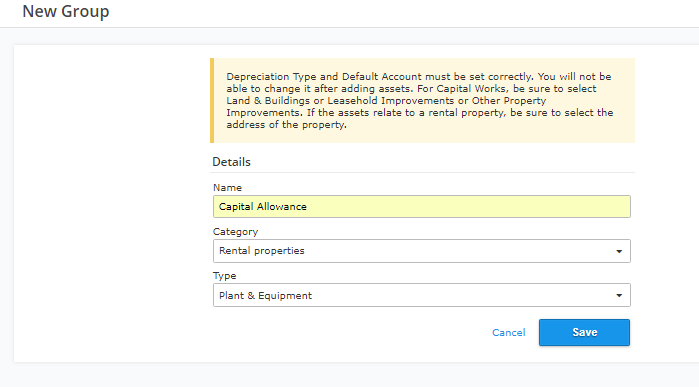Click the Category field label
Image resolution: width=699 pixels, height=387 pixels.
point(235,232)
